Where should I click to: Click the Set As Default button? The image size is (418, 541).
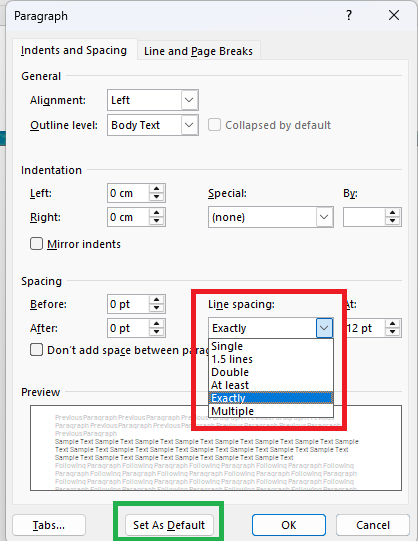pyautogui.click(x=169, y=525)
